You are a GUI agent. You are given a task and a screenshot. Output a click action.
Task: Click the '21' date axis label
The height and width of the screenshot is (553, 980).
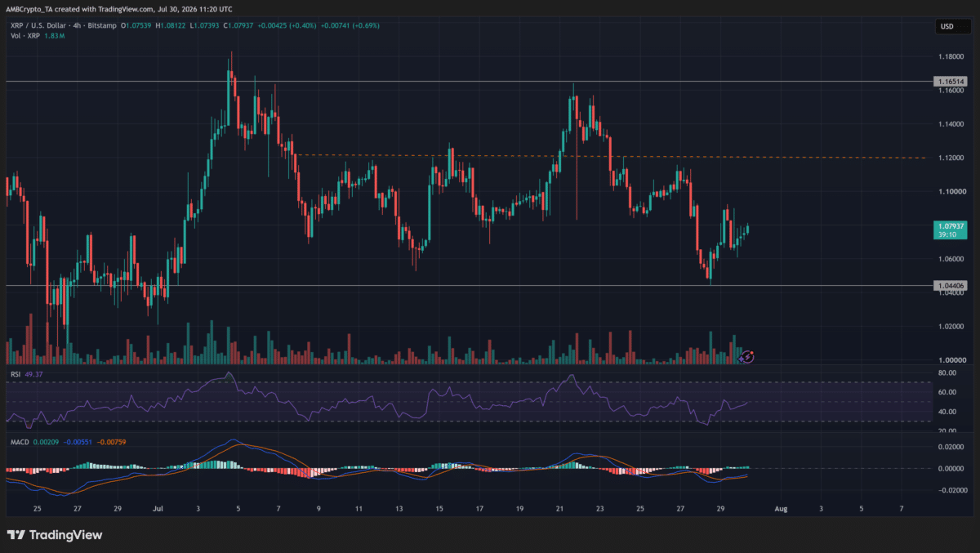click(x=560, y=507)
